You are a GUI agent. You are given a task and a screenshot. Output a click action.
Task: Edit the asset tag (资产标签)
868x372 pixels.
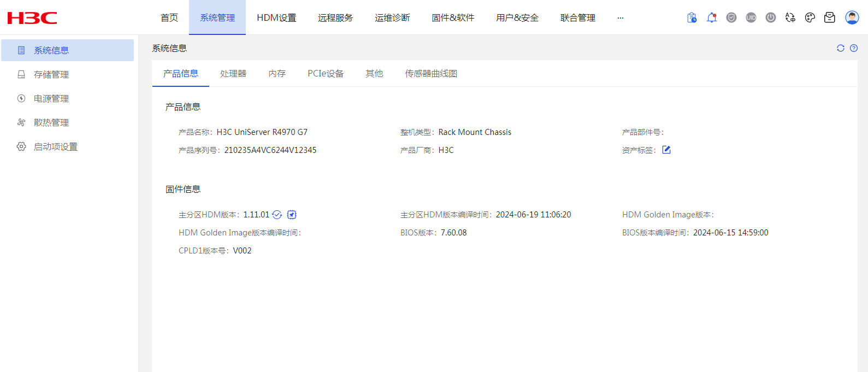tap(666, 150)
